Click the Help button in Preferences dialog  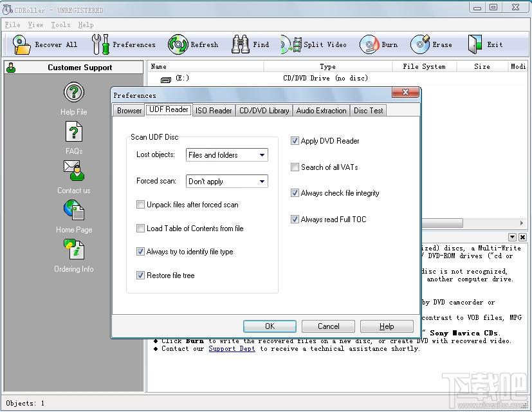tap(387, 326)
